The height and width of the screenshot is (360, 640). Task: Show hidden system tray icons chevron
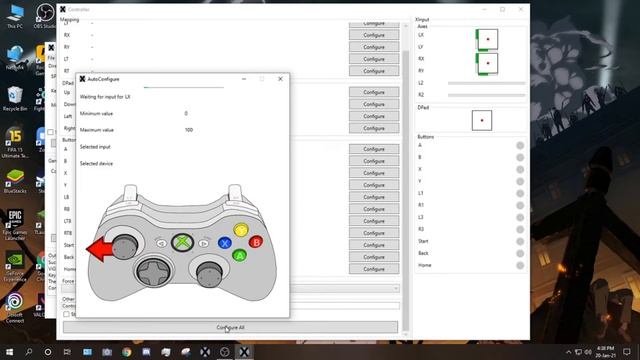[x=568, y=352]
